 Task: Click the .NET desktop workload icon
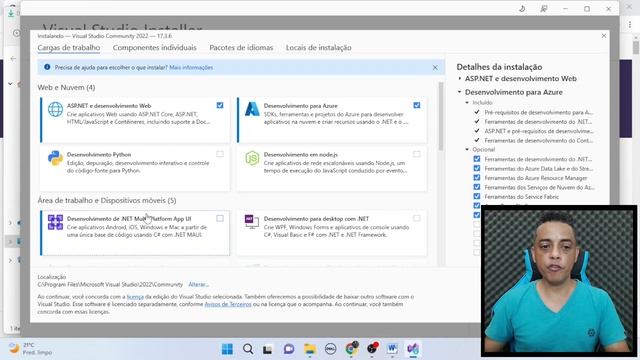pos(251,222)
